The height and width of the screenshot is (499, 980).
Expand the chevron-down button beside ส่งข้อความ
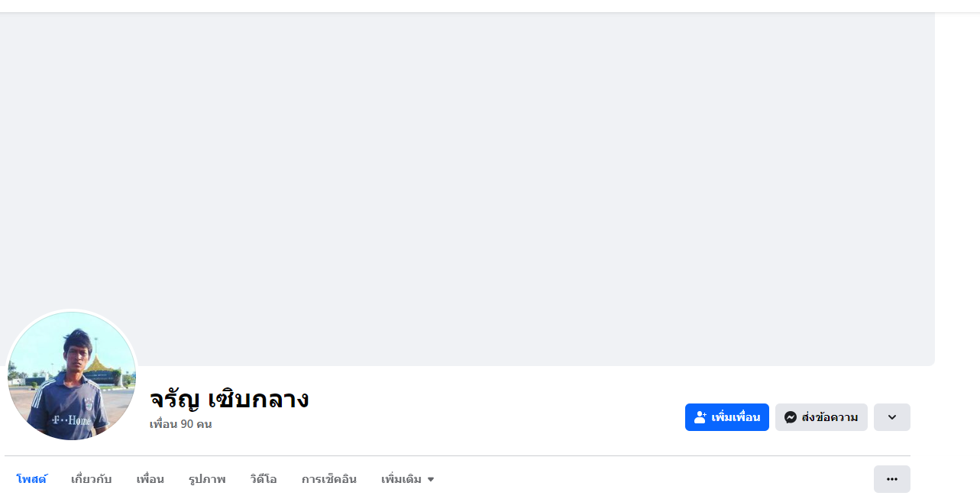click(891, 417)
